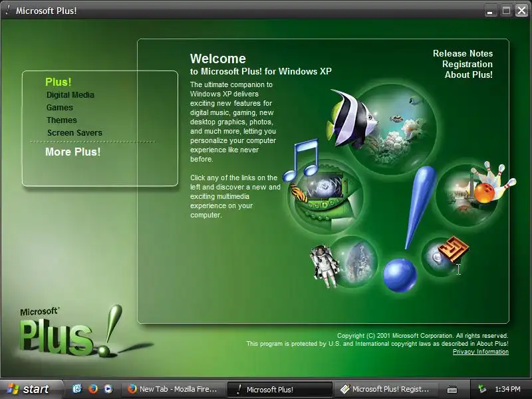
Task: Open the Privacy Information link
Action: pos(480,352)
